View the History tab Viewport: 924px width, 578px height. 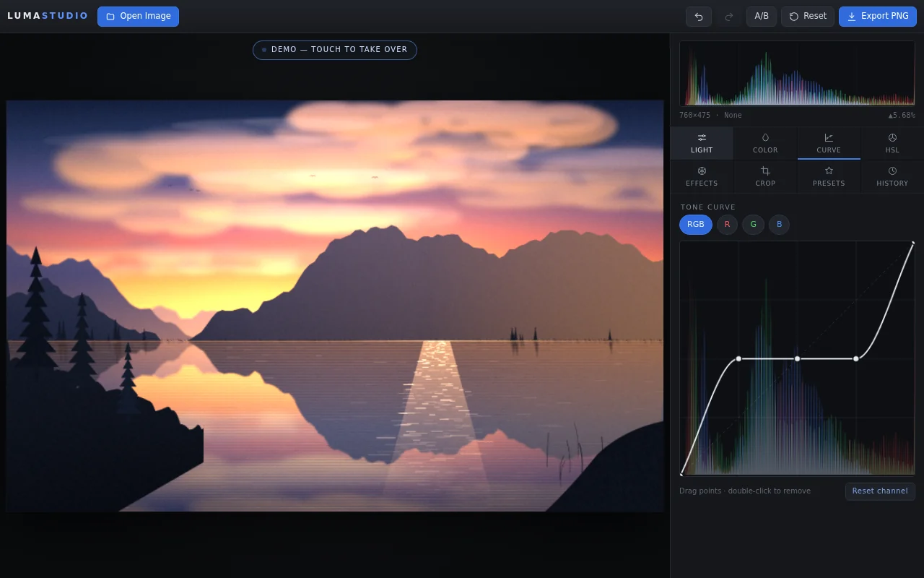tap(892, 176)
